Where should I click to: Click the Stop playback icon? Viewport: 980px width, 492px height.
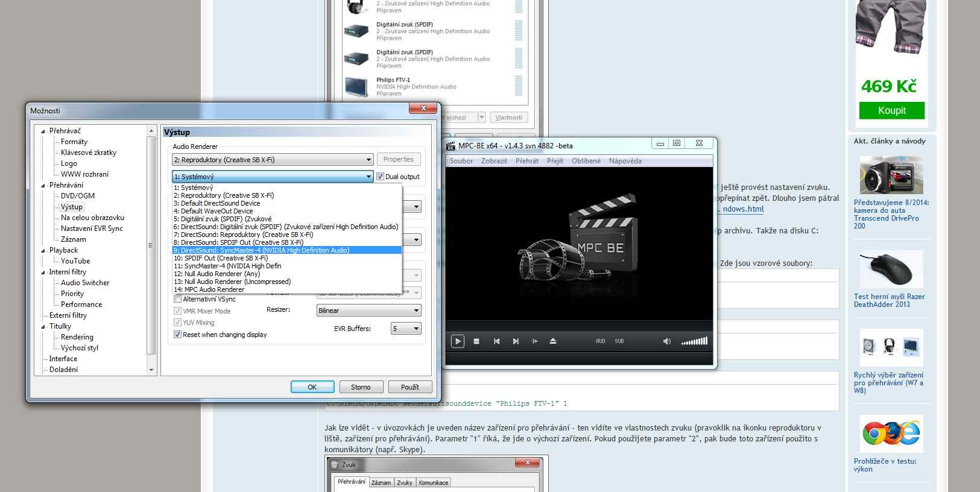(x=476, y=341)
